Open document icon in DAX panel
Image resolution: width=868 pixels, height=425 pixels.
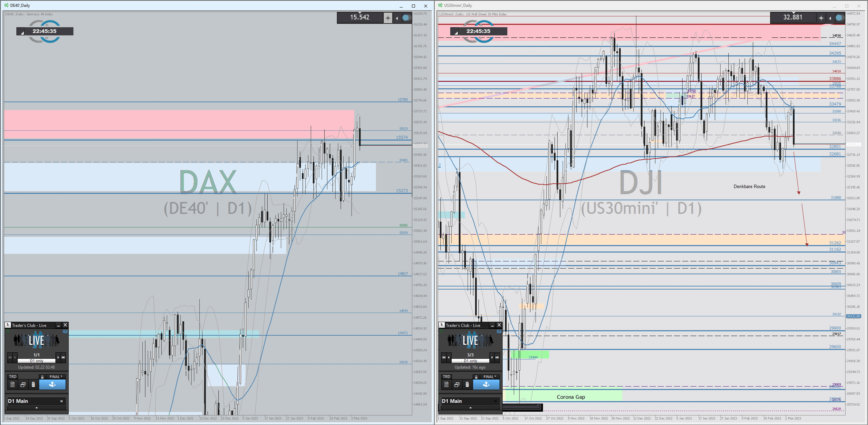(x=12, y=384)
